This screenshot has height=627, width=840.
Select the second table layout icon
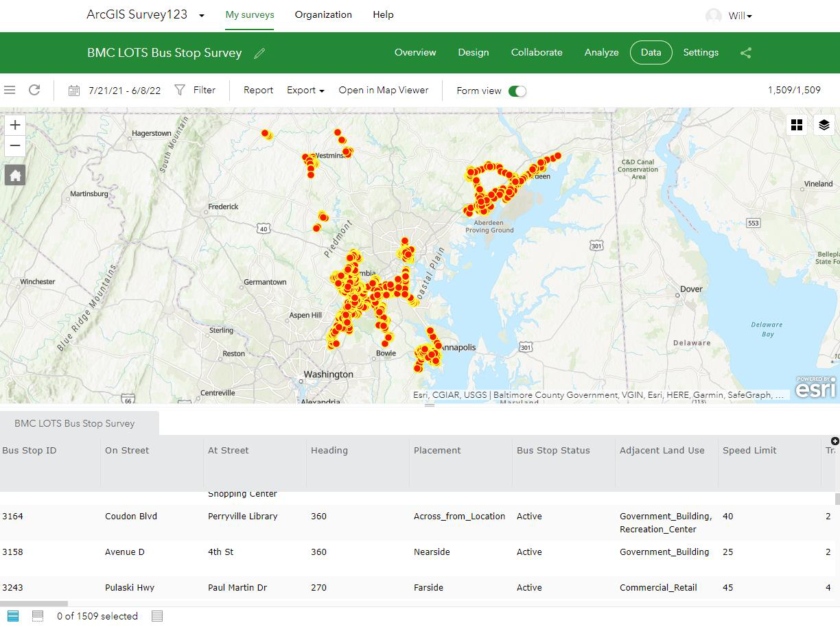38,616
